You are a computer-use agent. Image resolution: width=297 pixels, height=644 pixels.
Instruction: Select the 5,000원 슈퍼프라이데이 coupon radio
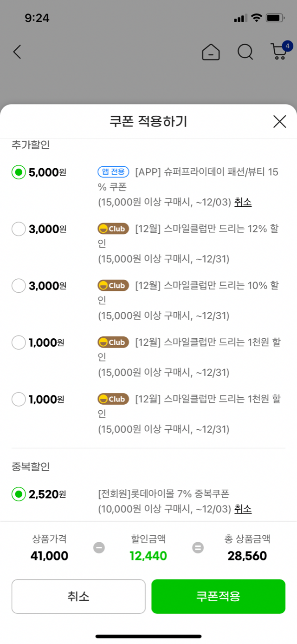19,172
